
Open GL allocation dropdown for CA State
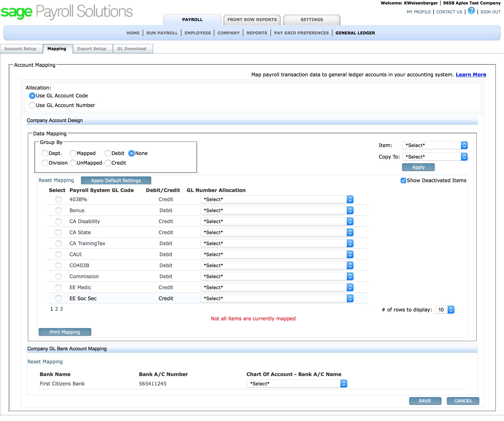click(x=277, y=233)
